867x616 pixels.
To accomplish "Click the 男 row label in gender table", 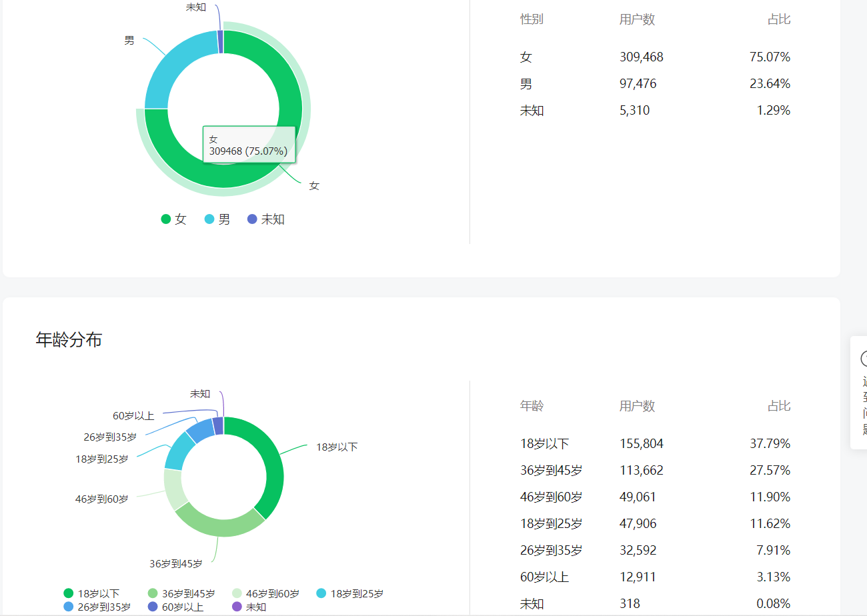I will tap(526, 84).
